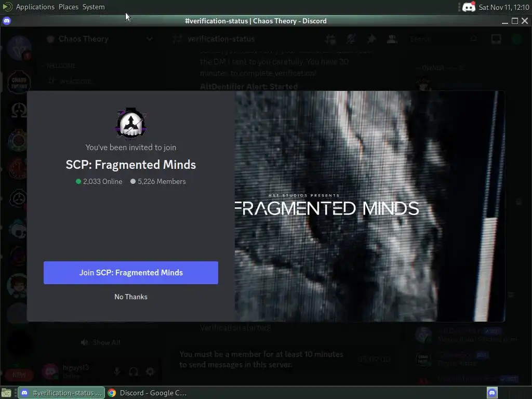Select the '2,033 Online' count text
532x399 pixels.
tap(102, 181)
